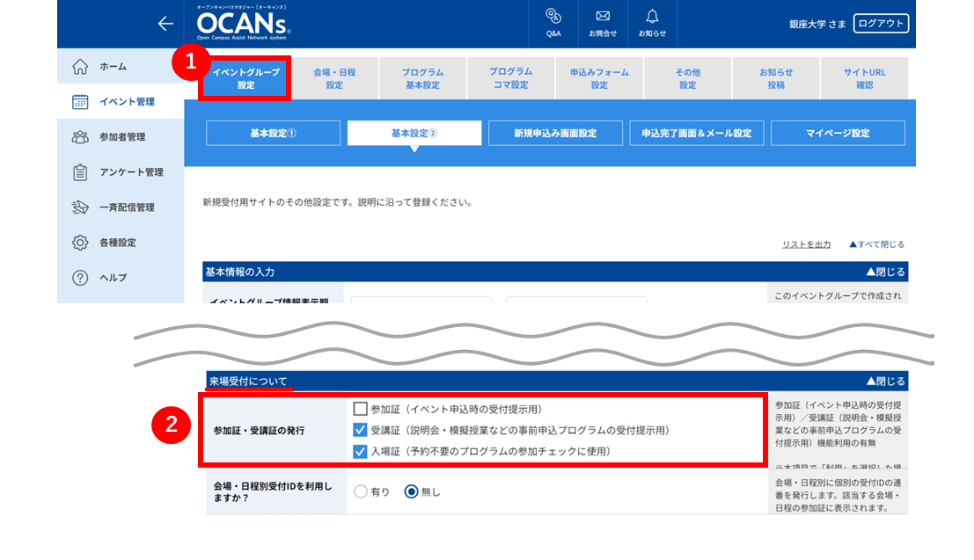Image resolution: width=974 pixels, height=560 pixels.
Task: Open ヘルプ question mark icon
Action: click(x=80, y=278)
